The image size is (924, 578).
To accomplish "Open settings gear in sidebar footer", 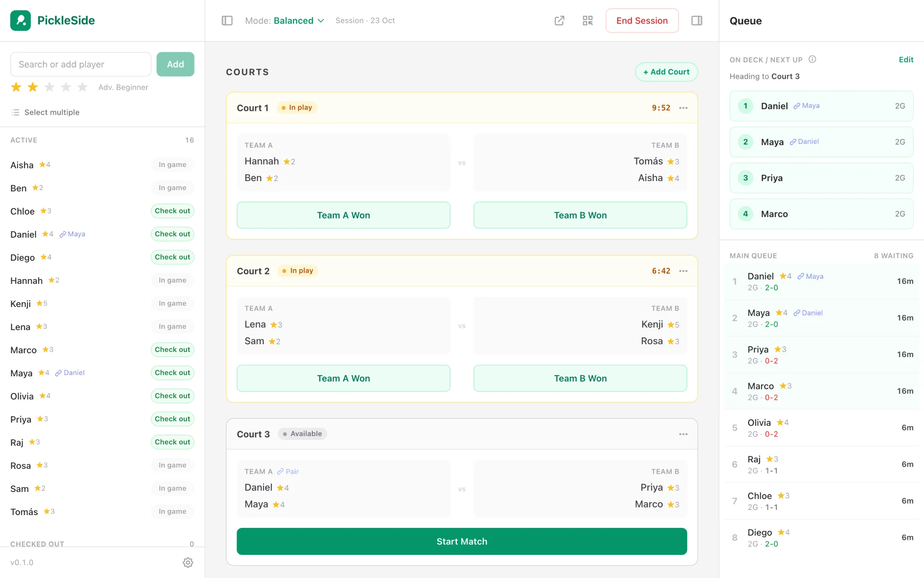I will tap(188, 563).
